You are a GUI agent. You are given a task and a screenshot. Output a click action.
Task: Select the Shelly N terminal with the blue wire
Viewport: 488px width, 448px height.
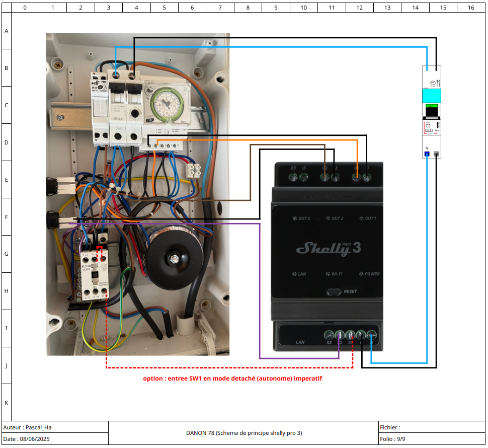tap(371, 335)
